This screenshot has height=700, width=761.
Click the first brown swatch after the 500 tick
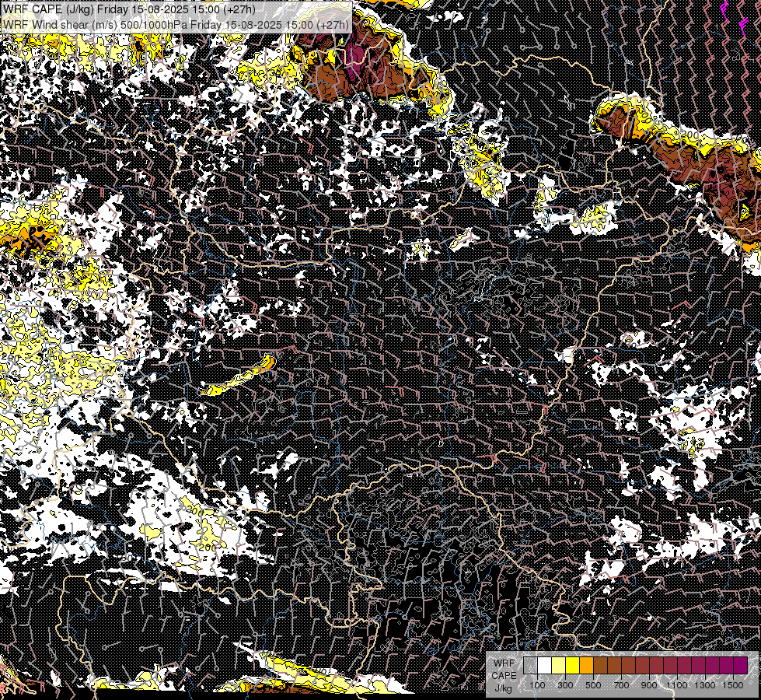point(600,666)
